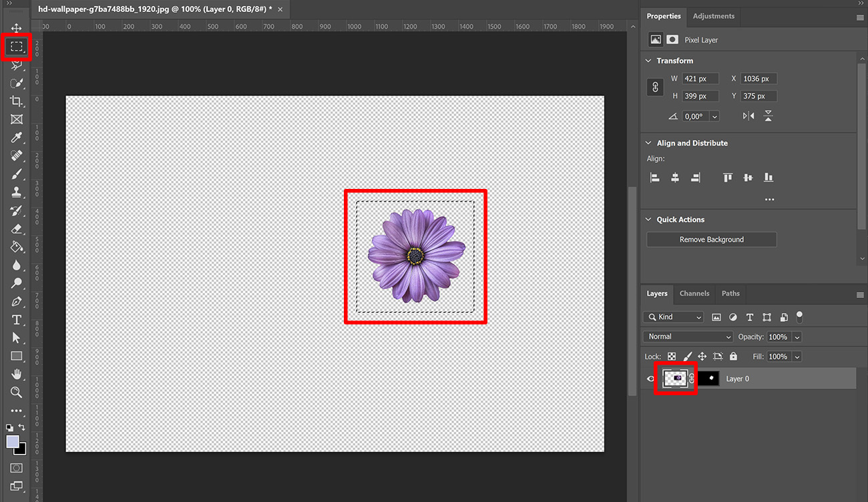This screenshot has width=868, height=502.
Task: Open the blend mode dropdown showing Normal
Action: (688, 336)
